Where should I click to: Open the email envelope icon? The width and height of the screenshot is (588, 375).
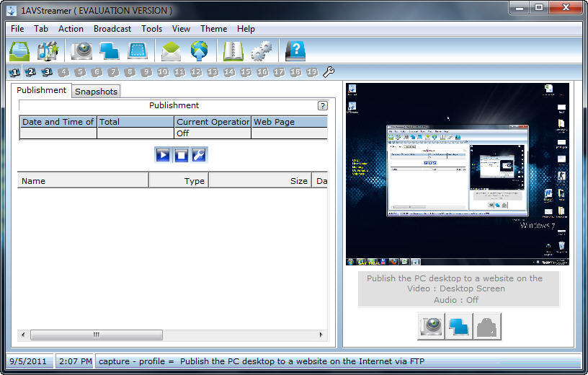click(x=171, y=51)
